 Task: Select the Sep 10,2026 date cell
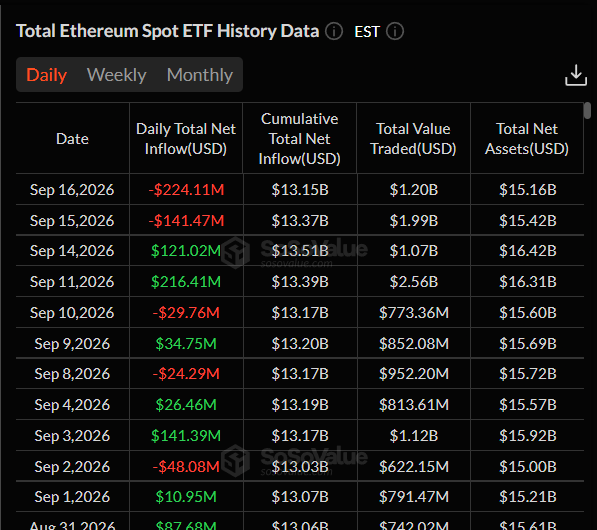click(72, 313)
